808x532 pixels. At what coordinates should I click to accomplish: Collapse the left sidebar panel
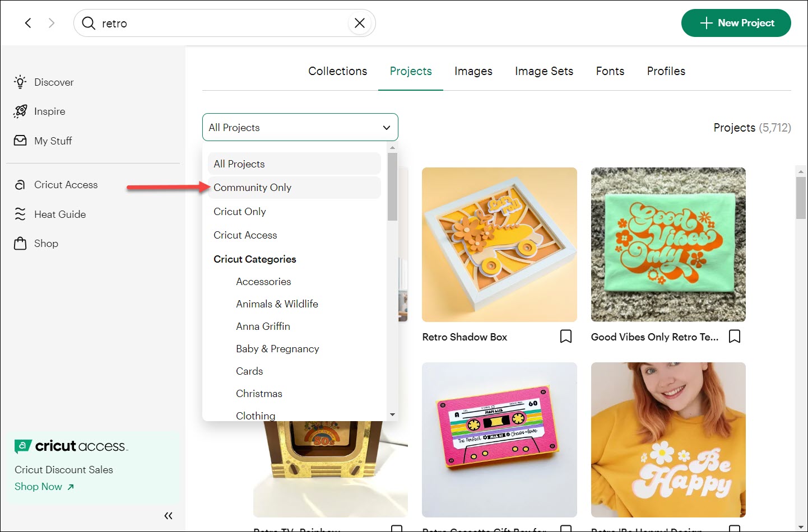(168, 516)
